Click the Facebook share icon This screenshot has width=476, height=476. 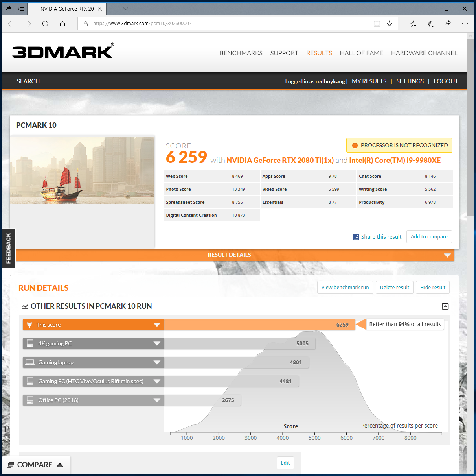(356, 237)
